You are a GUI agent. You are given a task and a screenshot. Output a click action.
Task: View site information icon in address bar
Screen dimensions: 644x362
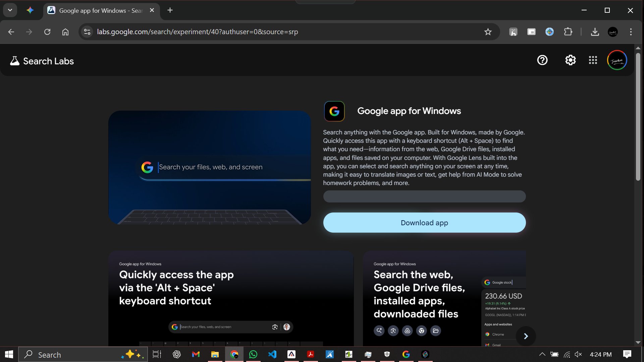87,32
